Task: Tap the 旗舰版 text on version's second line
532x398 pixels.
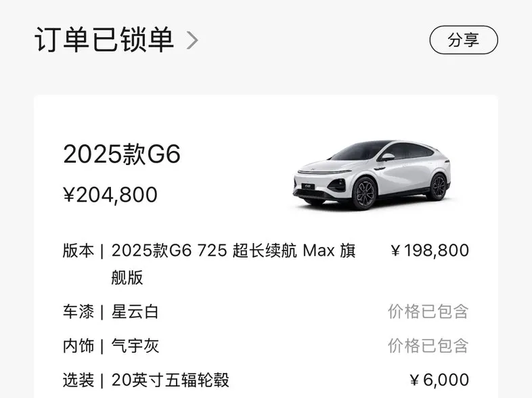Action: [127, 278]
